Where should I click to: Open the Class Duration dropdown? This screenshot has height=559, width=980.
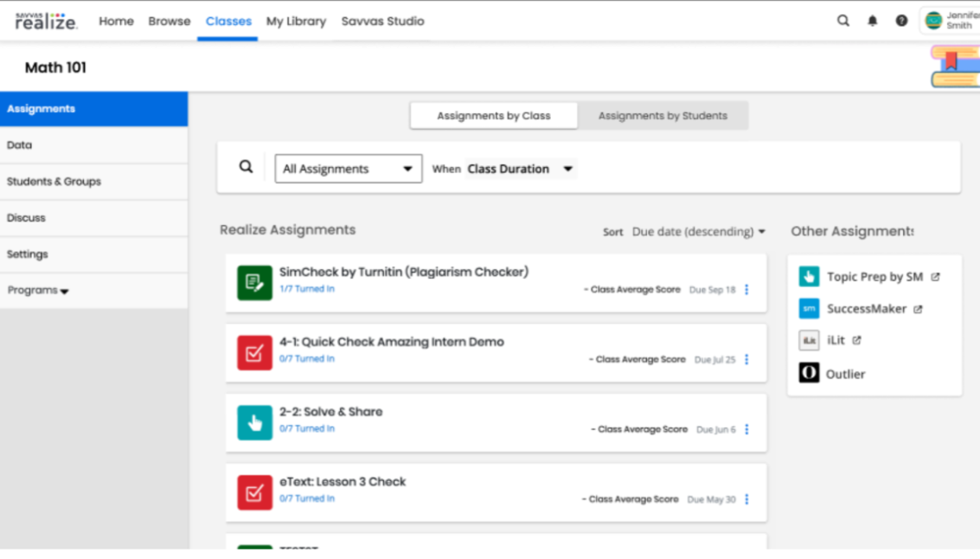pyautogui.click(x=520, y=169)
